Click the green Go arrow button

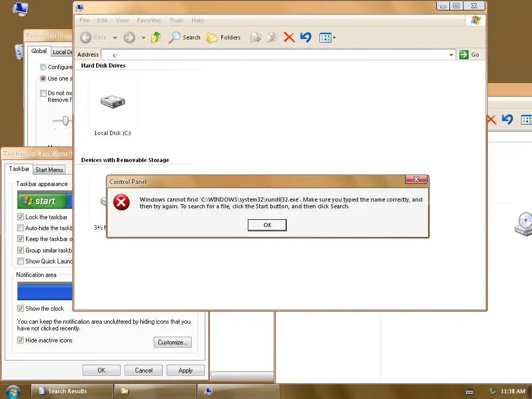(464, 54)
